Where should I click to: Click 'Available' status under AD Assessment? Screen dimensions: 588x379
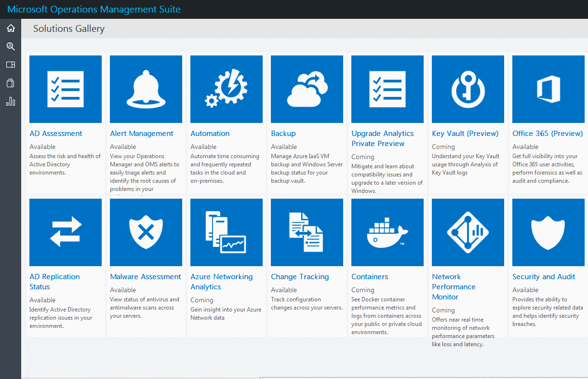coord(42,147)
